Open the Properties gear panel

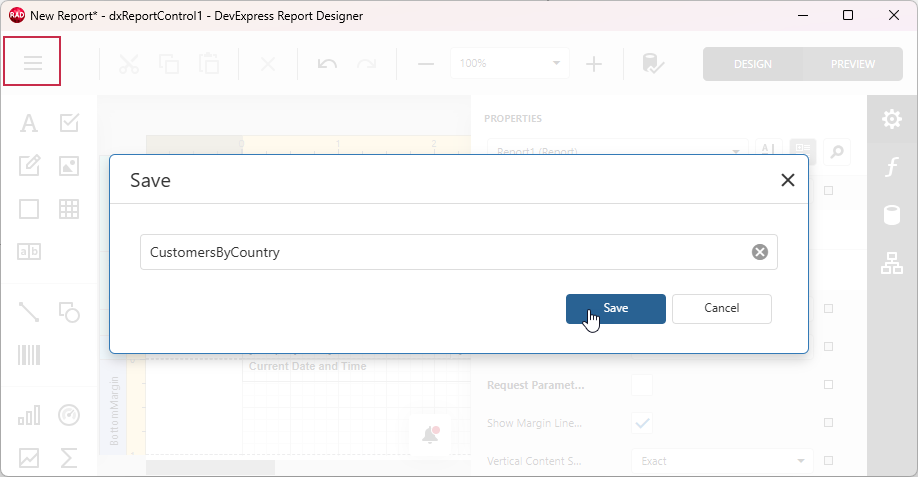[892, 119]
